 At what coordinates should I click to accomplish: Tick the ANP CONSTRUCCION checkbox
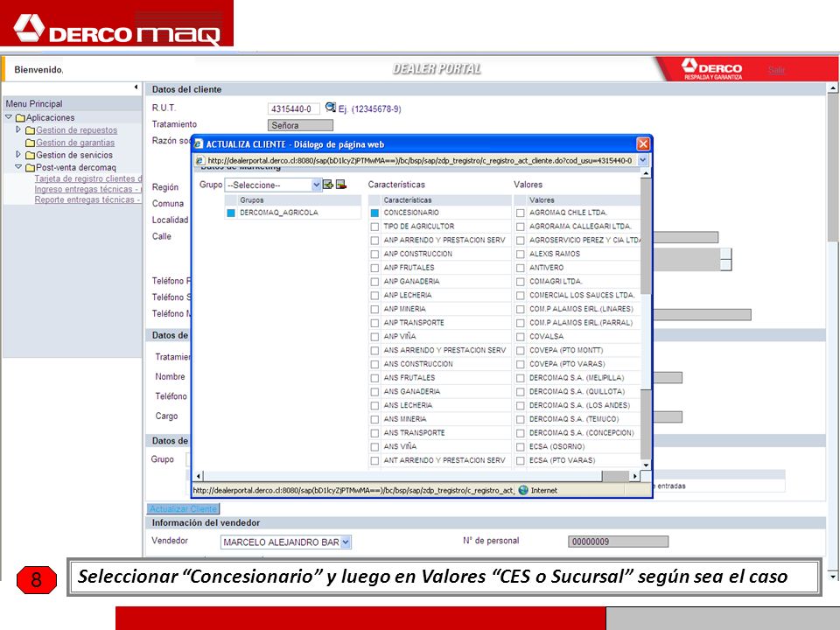pos(374,254)
